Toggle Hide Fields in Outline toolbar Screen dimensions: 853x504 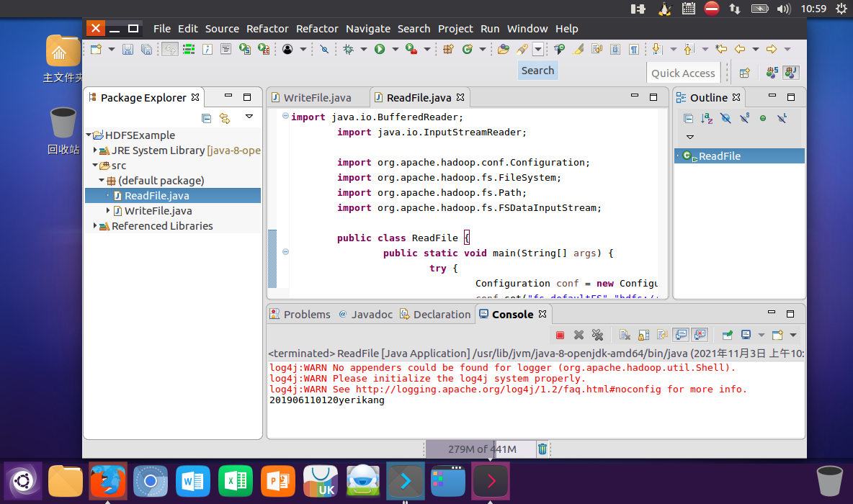pyautogui.click(x=725, y=118)
